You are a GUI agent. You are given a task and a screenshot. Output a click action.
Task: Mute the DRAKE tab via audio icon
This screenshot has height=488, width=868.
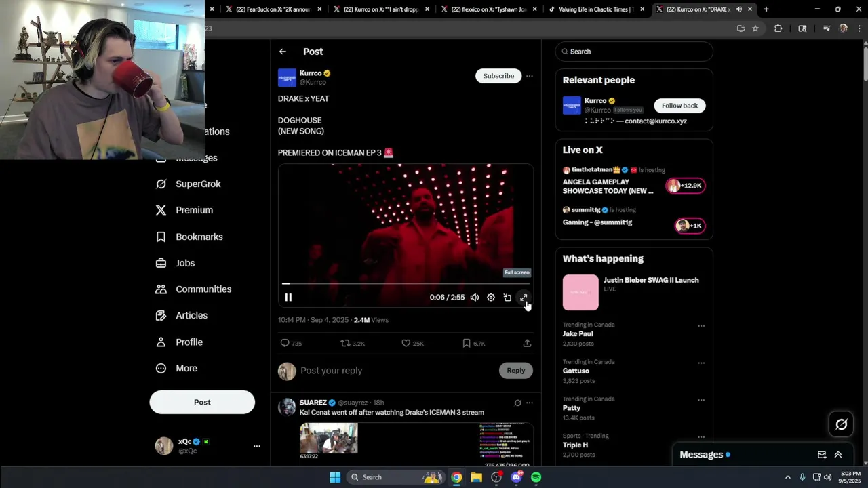(x=738, y=9)
